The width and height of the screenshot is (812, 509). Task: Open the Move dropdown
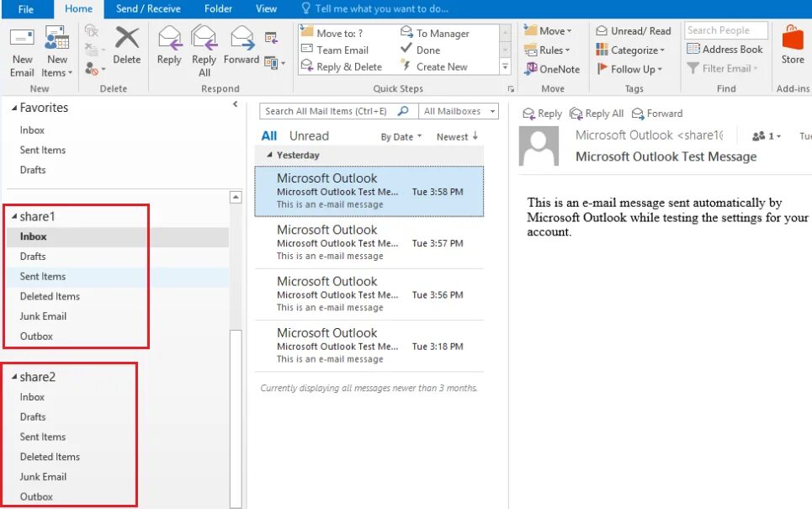pyautogui.click(x=548, y=31)
